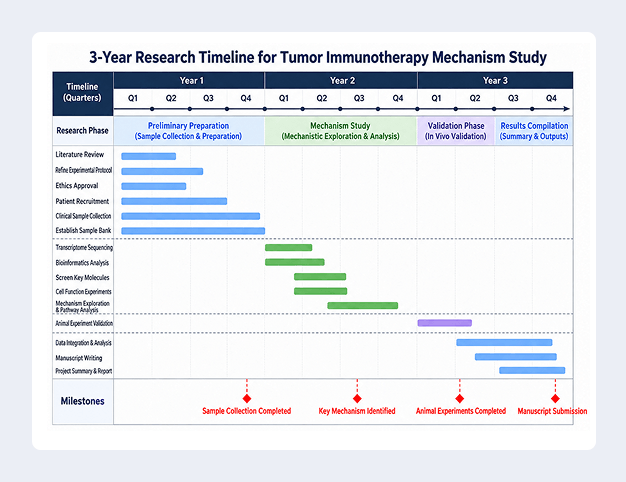Click Q1 under Year 1
The width and height of the screenshot is (626, 482).
[133, 98]
